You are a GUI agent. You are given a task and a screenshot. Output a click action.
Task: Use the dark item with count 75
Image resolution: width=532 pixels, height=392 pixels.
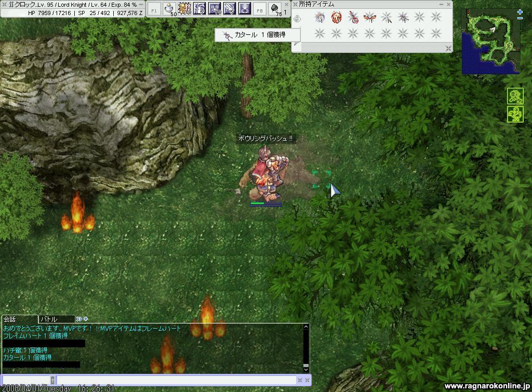point(275,9)
